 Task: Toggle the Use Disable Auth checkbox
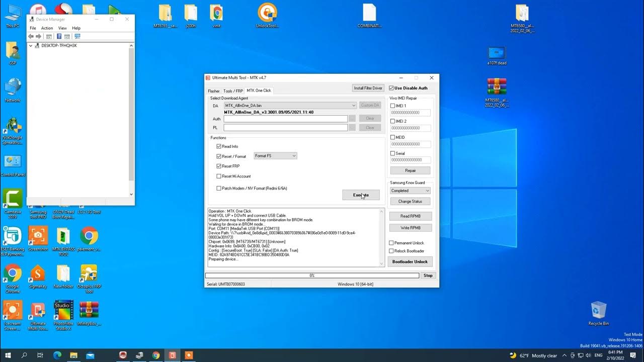391,88
